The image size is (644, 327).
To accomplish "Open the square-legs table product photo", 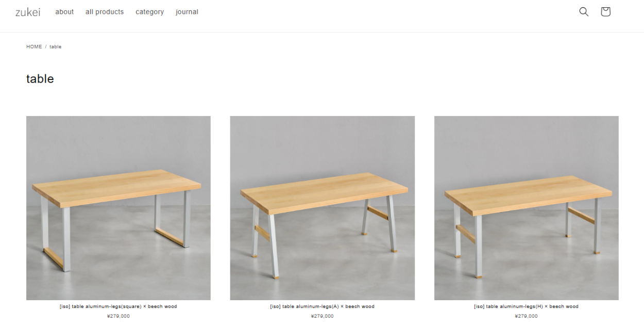I will [118, 208].
